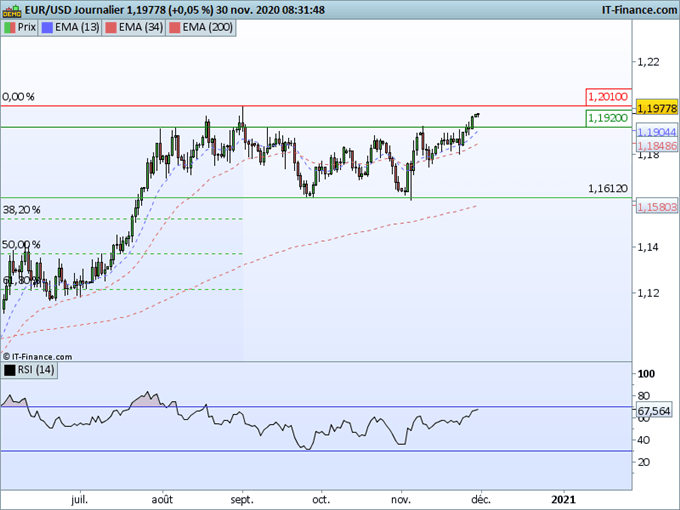Click the sept. date axis label

242,500
